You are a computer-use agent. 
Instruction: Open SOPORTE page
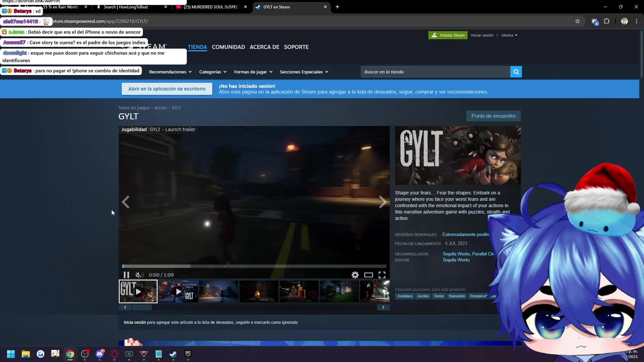tap(296, 47)
